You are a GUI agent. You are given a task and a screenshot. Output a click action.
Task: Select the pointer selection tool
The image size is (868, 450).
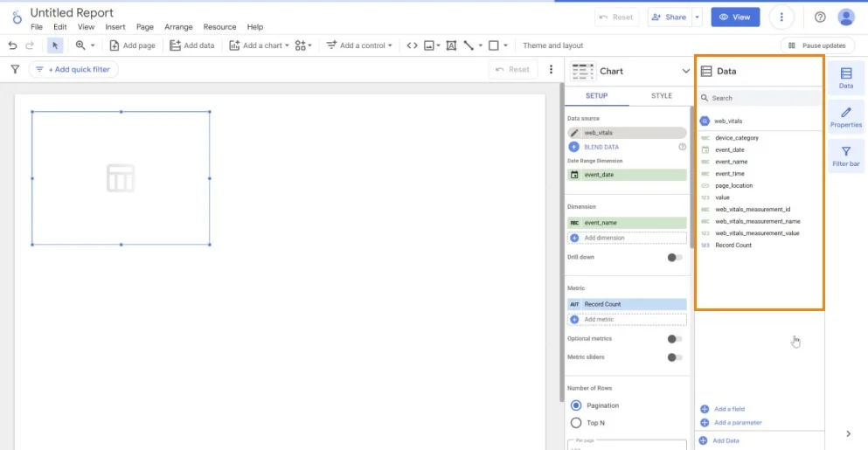click(55, 45)
